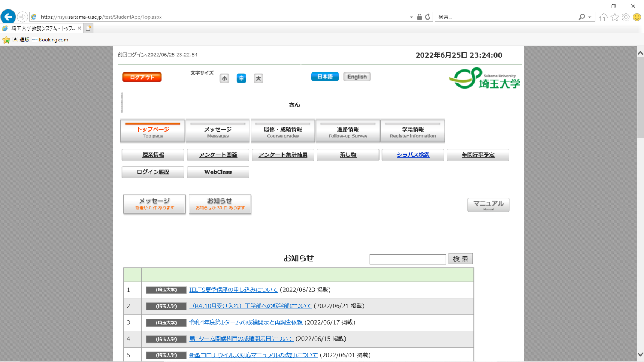
Task: Refresh the page with reload icon
Action: pos(427,17)
